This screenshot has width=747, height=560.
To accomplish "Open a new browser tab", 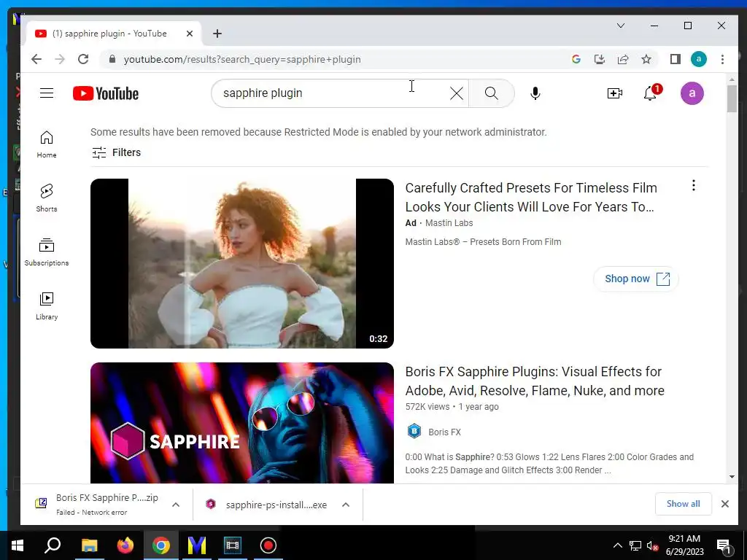I will pyautogui.click(x=217, y=34).
